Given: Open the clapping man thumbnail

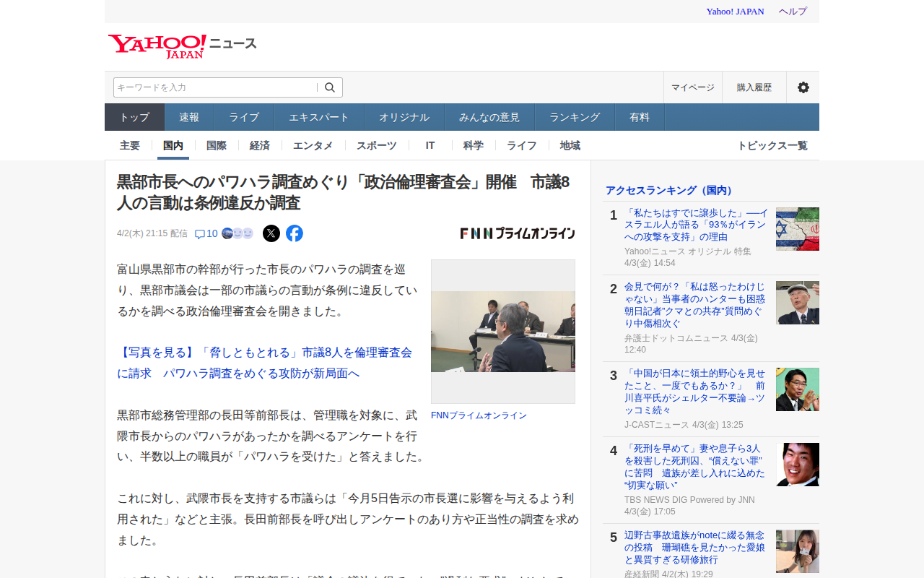Looking at the screenshot, I should pos(798,389).
